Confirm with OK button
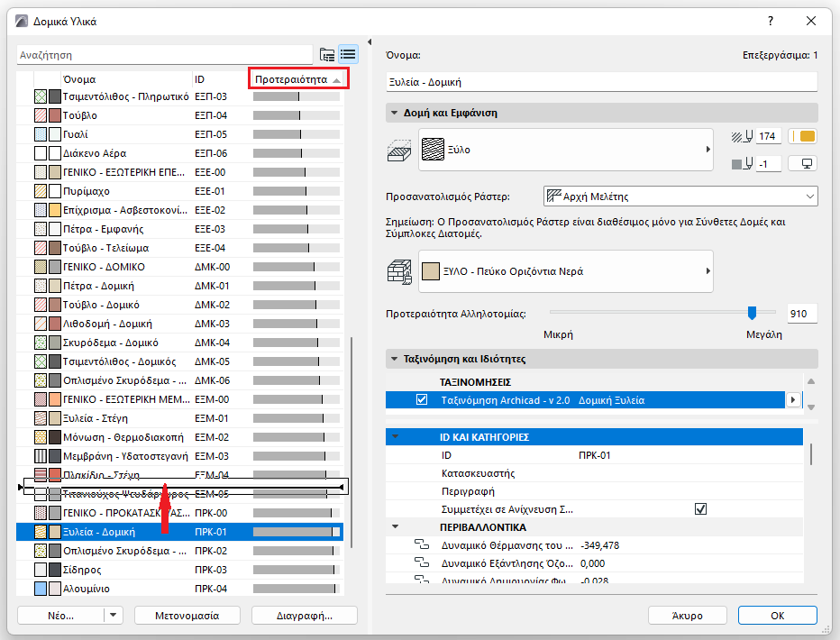840x640 pixels. [x=777, y=616]
